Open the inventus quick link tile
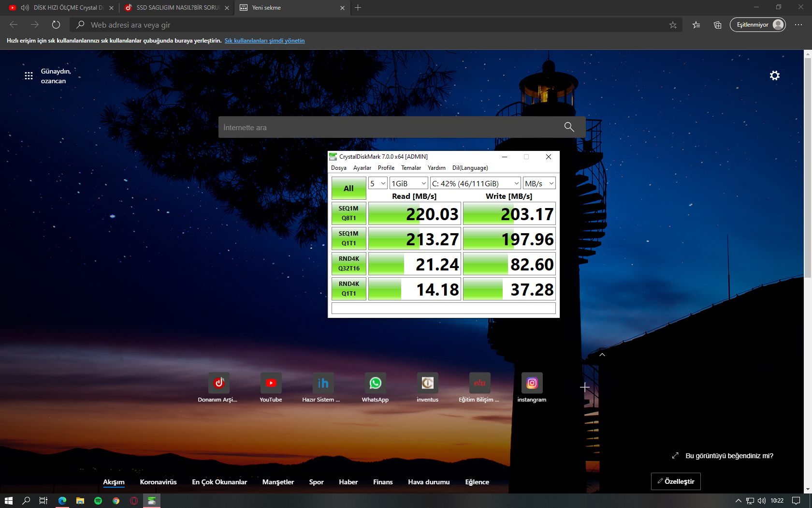Viewport: 812px width, 508px height. pyautogui.click(x=427, y=383)
